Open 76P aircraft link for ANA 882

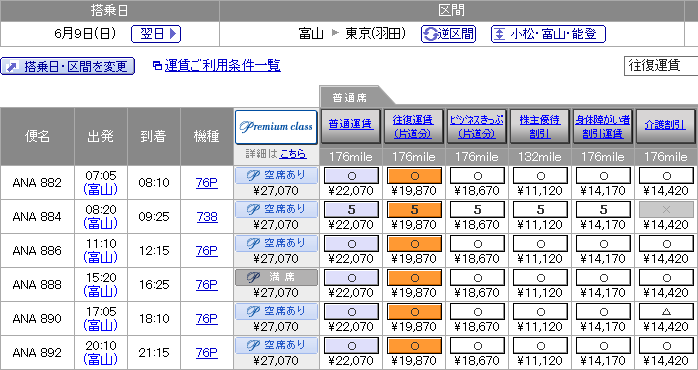(207, 183)
